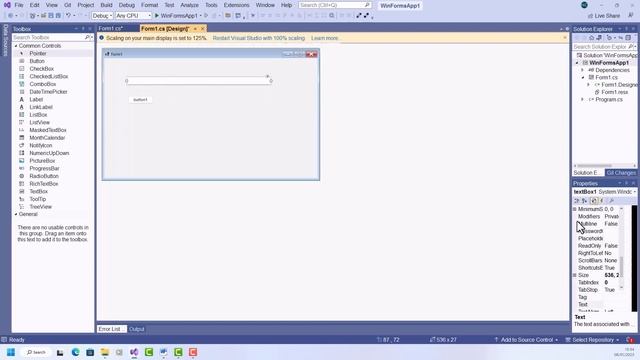Click the Learn more link
The width and height of the screenshot is (640, 360).
(x=325, y=38)
